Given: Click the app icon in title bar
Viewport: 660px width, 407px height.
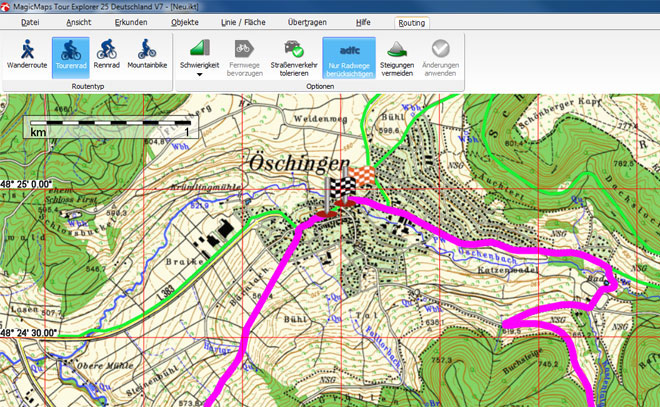Looking at the screenshot, I should point(8,7).
